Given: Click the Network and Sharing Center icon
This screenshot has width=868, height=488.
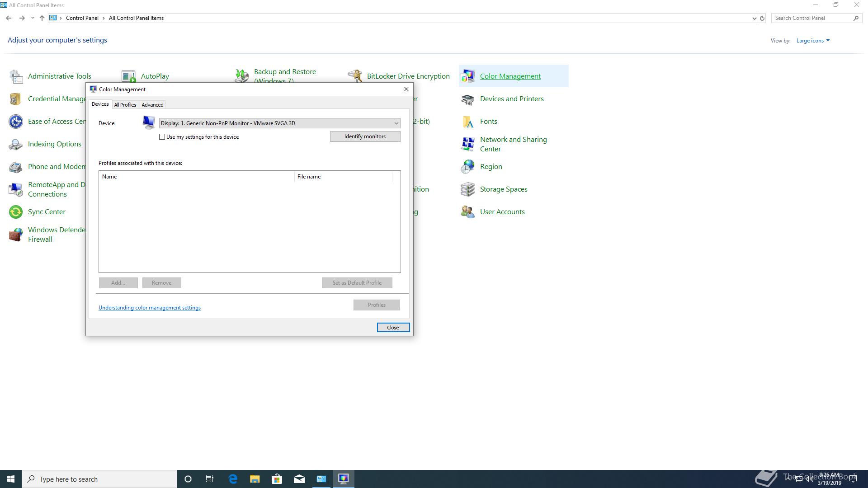Looking at the screenshot, I should tap(467, 144).
